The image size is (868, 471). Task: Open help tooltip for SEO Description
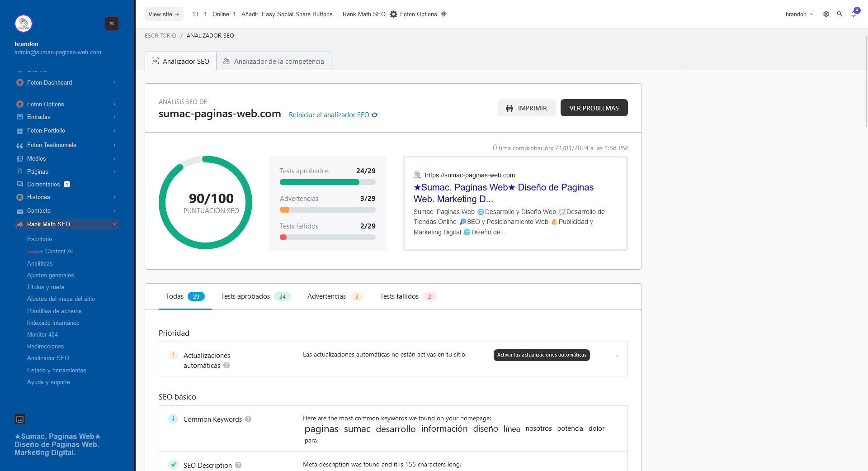coord(238,465)
